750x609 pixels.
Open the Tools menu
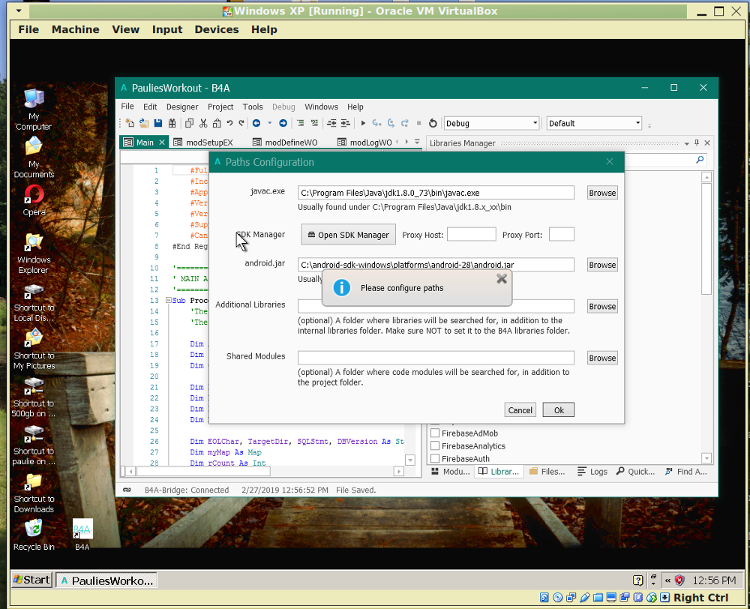(x=252, y=107)
